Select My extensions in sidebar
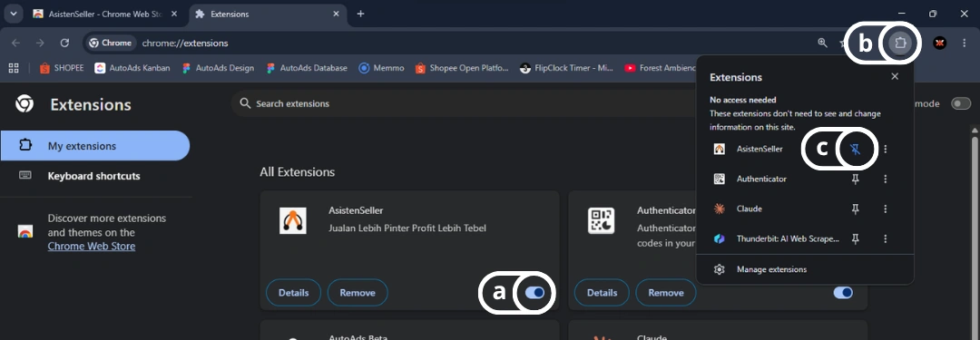980x340 pixels. (x=95, y=146)
